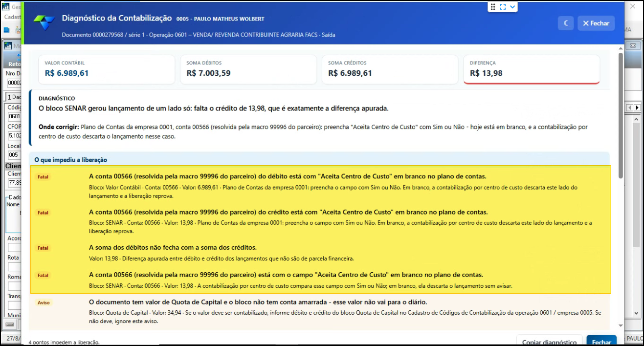644x346 pixels.
Task: Click the 0601 code field in the background window
Action: [14, 116]
